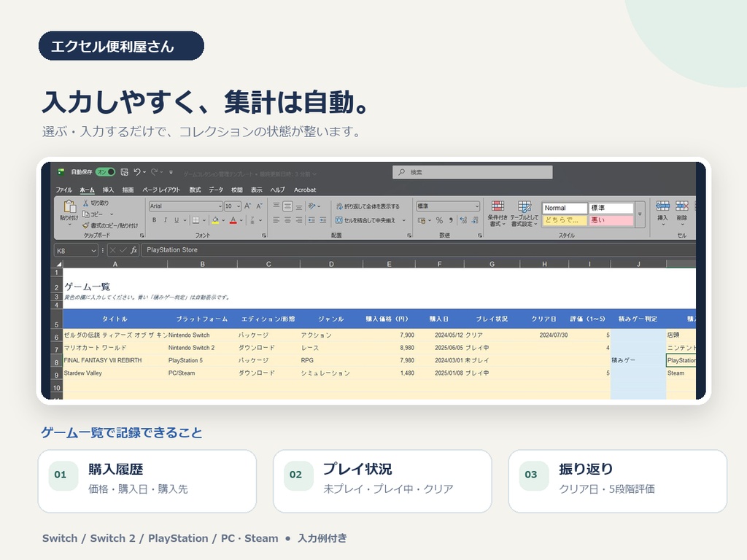This screenshot has height=560, width=747.
Task: Click the decrease decimal icon
Action: click(475, 220)
